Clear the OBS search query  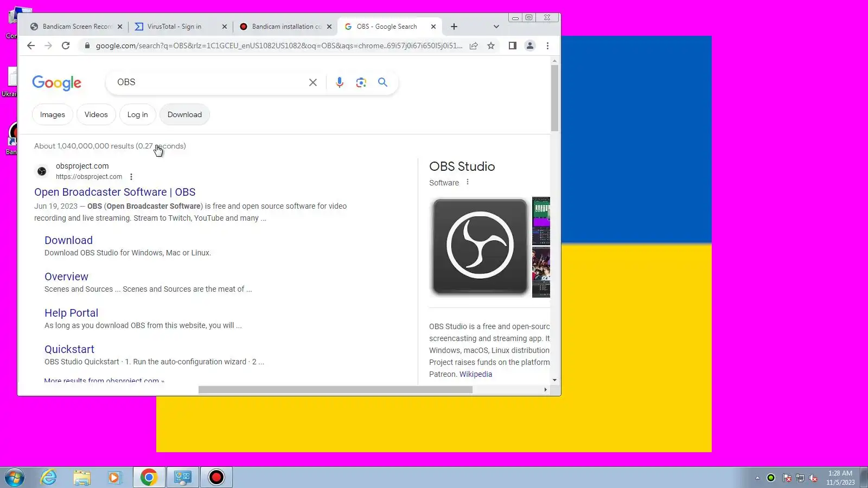[x=313, y=82]
